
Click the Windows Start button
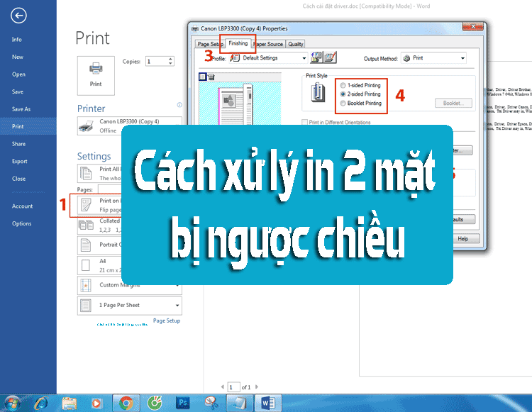[x=13, y=403]
